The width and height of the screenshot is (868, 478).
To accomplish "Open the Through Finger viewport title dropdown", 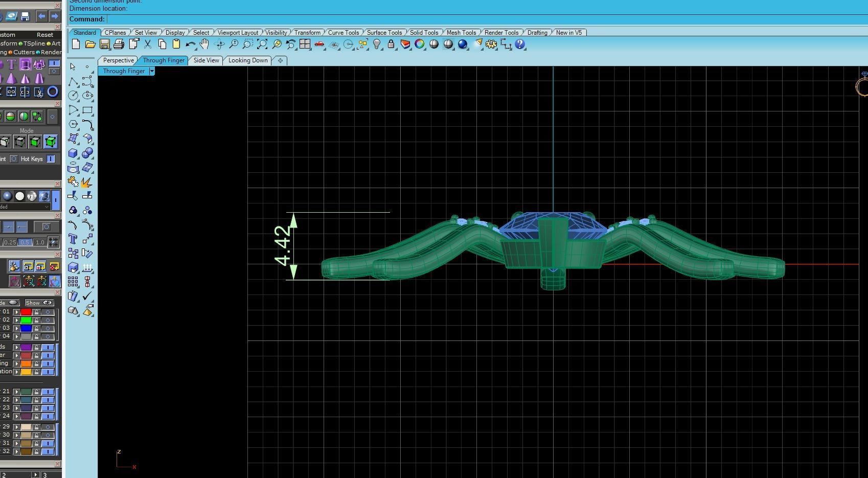I will 152,71.
